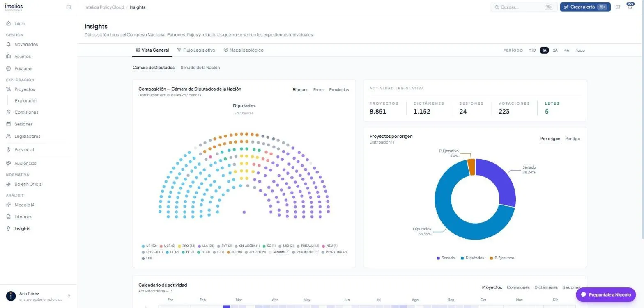Open Informes via its document icon
The height and width of the screenshot is (308, 644).
click(9, 217)
